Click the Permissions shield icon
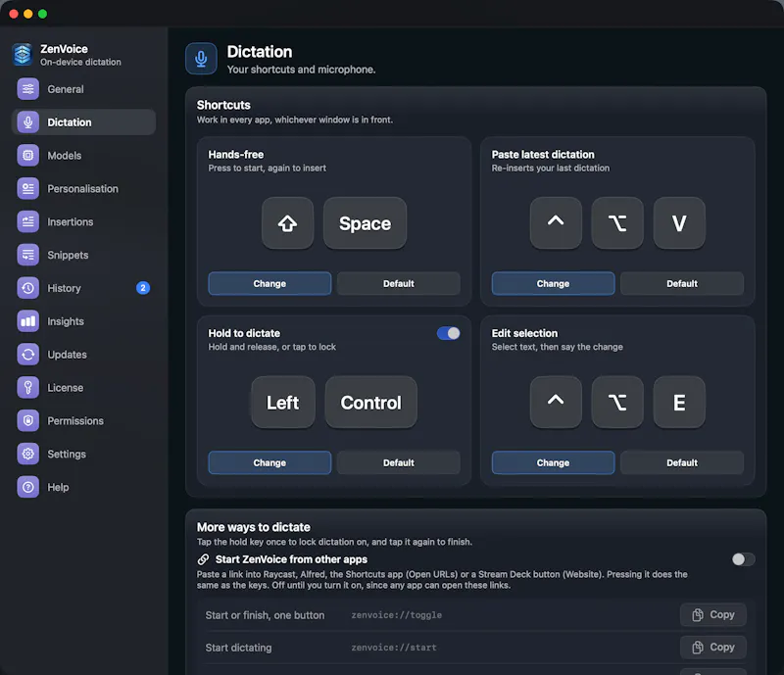The height and width of the screenshot is (675, 784). tap(28, 420)
